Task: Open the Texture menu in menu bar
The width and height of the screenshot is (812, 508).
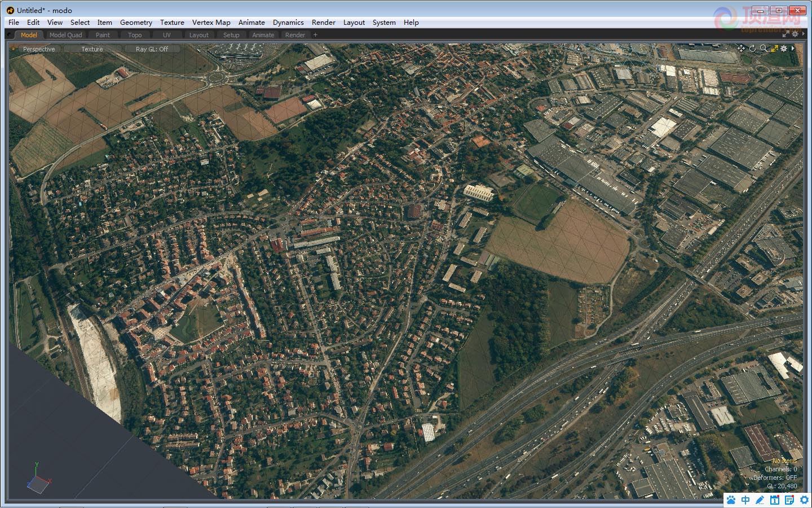Action: coord(172,23)
